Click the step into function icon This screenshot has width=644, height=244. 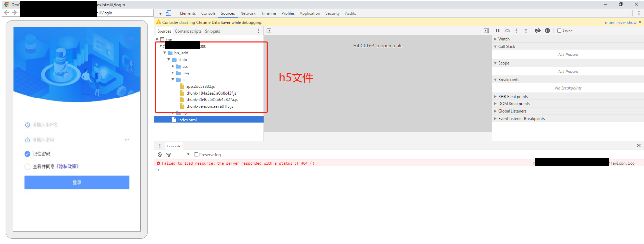[516, 31]
